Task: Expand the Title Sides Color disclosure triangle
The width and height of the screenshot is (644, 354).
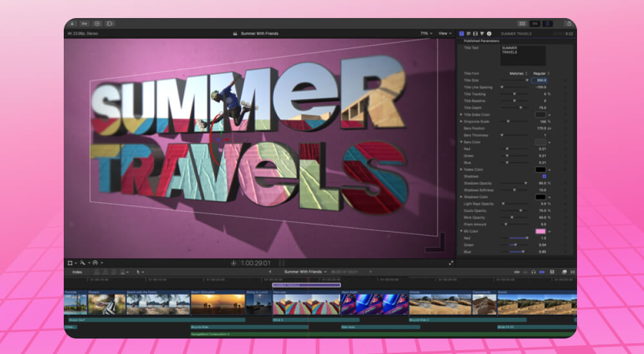Action: point(461,115)
